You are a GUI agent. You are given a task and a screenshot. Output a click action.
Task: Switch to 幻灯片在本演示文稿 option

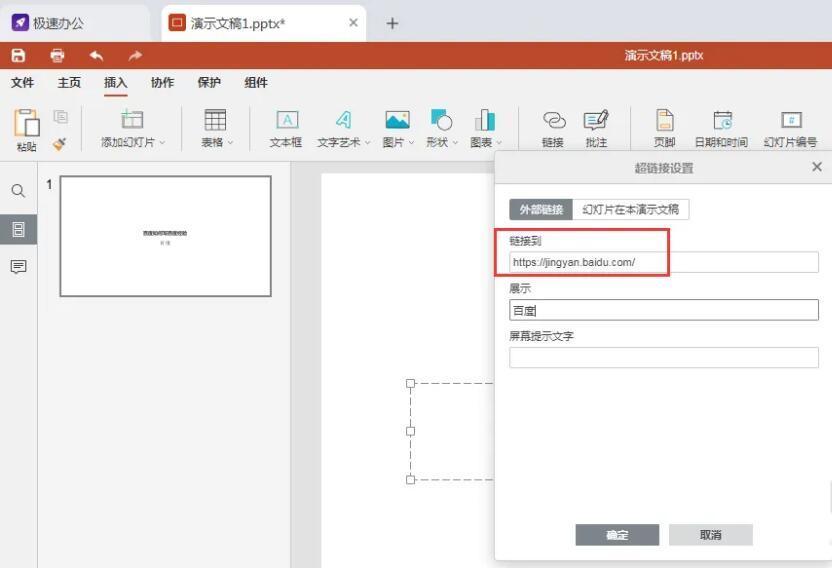coord(631,209)
